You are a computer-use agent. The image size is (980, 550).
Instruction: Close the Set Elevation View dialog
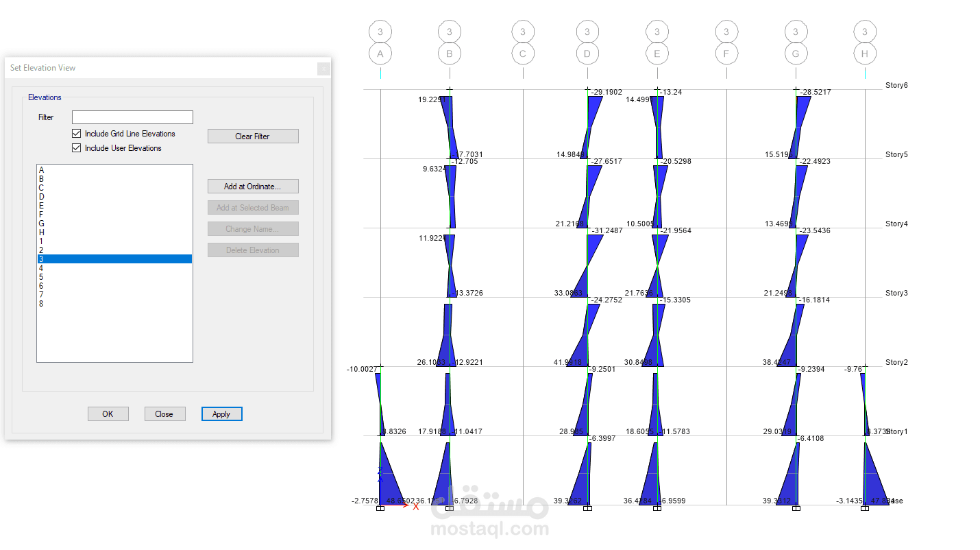point(323,68)
